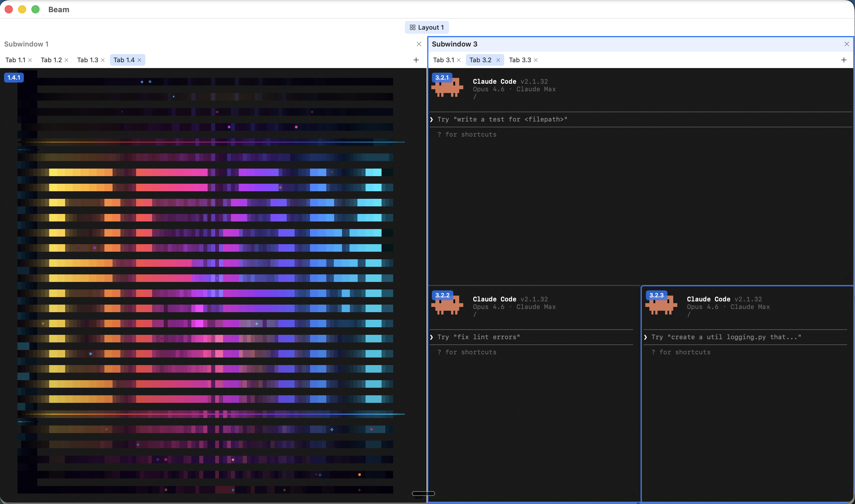Screen dimensions: 855x504
Task: Click the Claude Code crab icon in pane 3.2.1
Action: (x=447, y=87)
